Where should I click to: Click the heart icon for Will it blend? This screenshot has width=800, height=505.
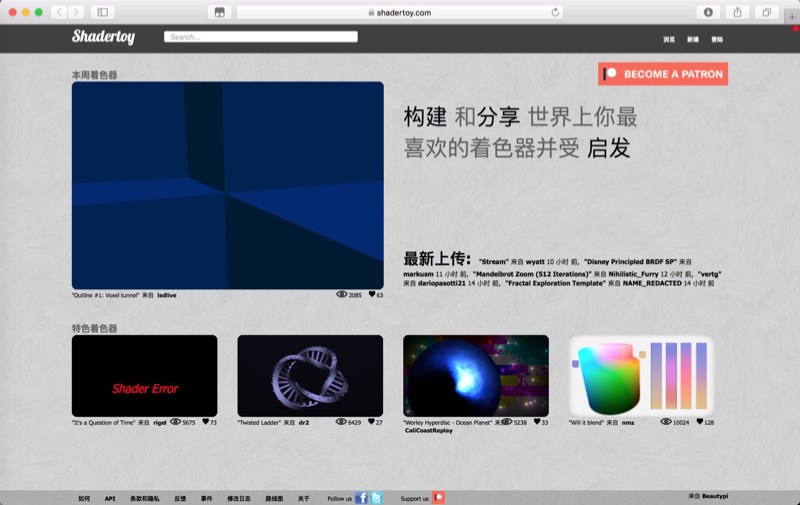(x=700, y=422)
